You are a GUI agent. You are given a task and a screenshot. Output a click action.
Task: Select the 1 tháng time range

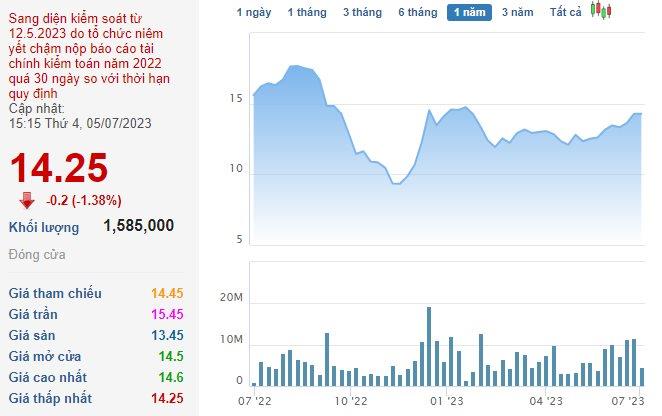click(306, 12)
